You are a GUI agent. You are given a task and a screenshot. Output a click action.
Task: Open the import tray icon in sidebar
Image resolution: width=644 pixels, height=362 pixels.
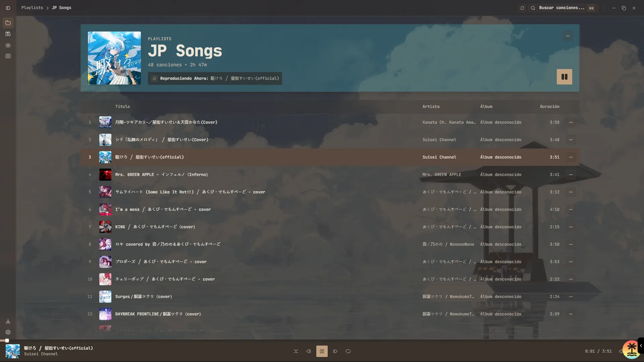click(x=8, y=45)
